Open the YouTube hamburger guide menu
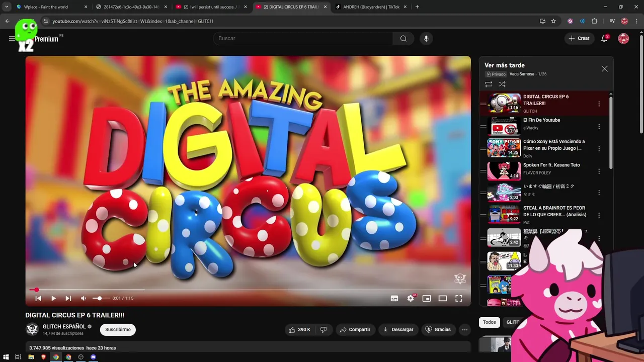644x362 pixels. point(12,38)
